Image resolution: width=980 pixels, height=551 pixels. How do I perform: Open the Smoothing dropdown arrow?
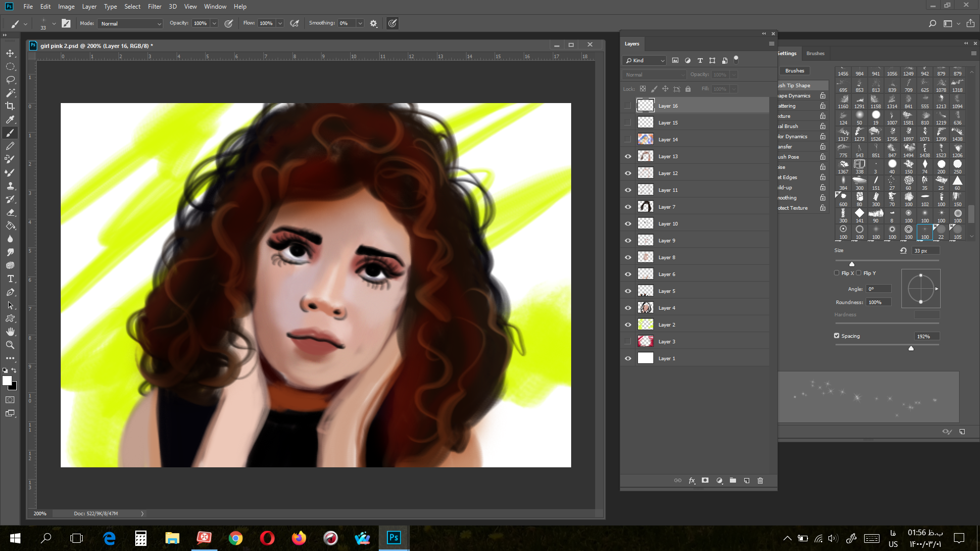point(360,23)
